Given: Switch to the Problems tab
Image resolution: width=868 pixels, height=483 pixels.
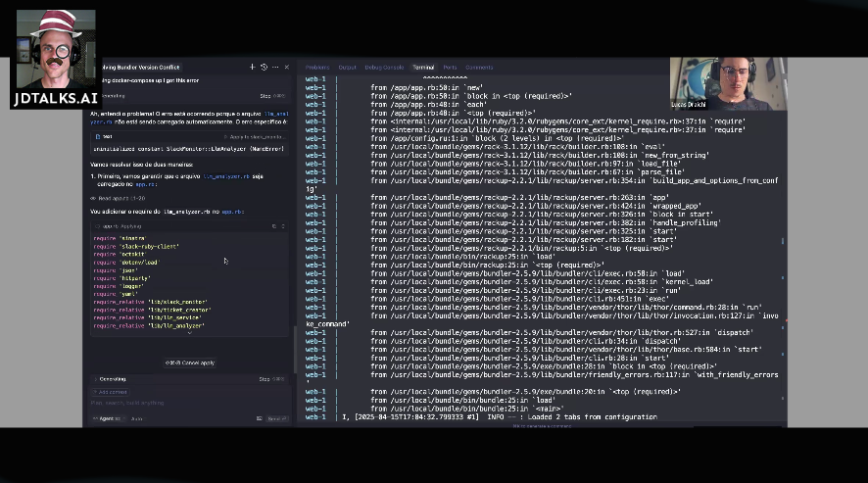Looking at the screenshot, I should 317,67.
